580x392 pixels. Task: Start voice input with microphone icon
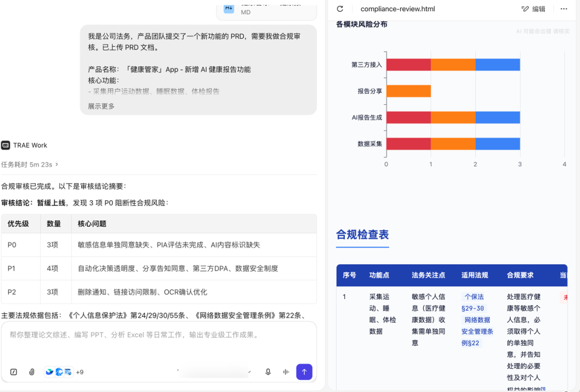pyautogui.click(x=268, y=372)
